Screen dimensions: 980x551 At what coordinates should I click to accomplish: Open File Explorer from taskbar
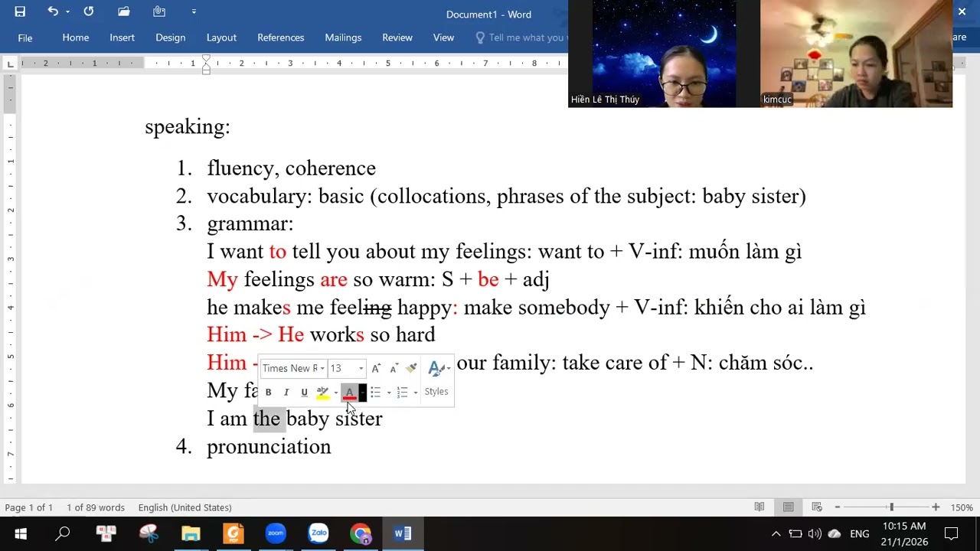click(191, 533)
